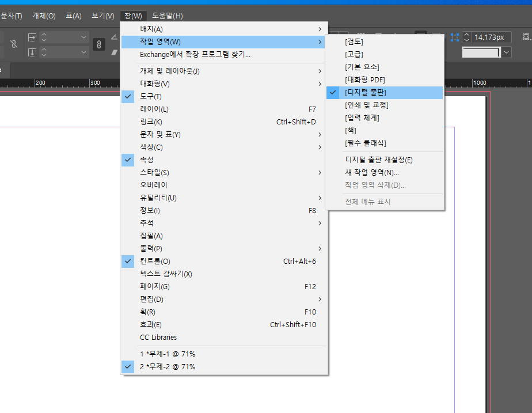Select the 오버레이 menu item

coord(223,185)
